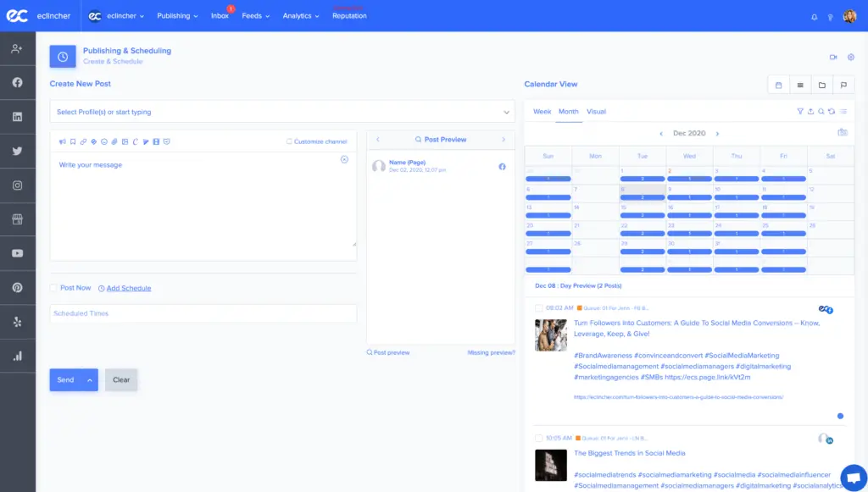Open the search icon in Calendar View
868x492 pixels.
click(821, 111)
